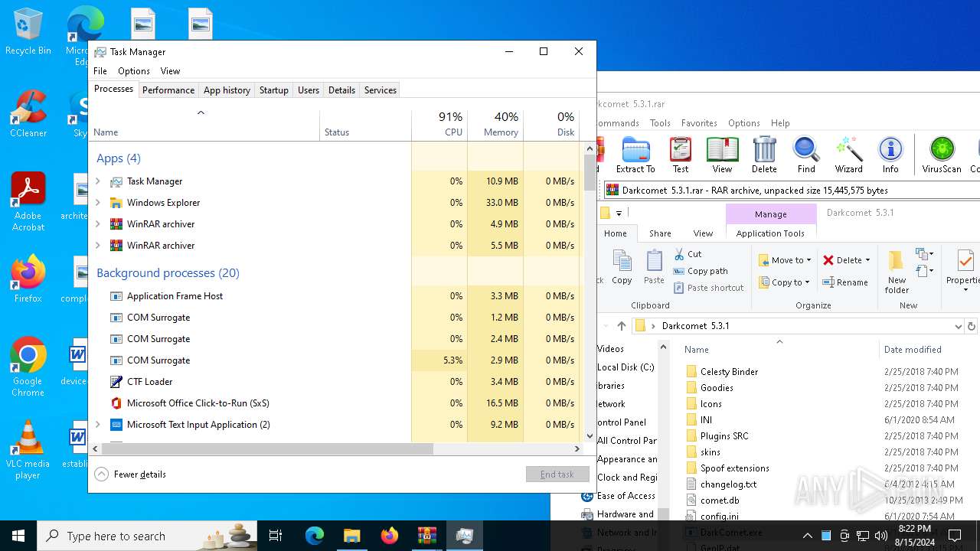Switch to the Details tab
This screenshot has width=980, height=551.
[x=341, y=90]
